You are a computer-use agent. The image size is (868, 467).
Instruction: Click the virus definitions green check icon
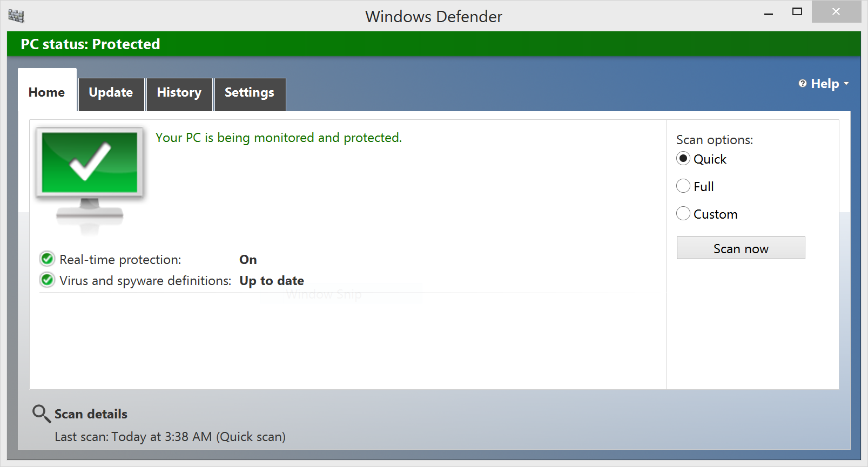[x=48, y=280]
